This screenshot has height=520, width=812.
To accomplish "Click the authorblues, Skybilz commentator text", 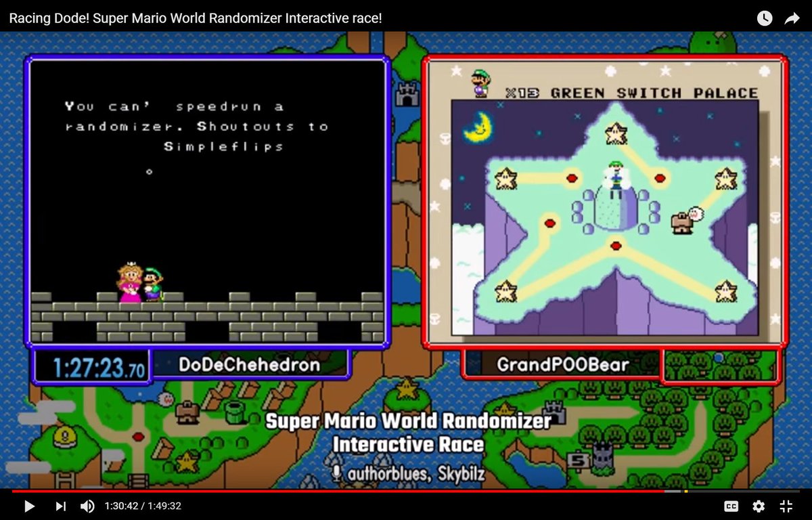I will 415,474.
